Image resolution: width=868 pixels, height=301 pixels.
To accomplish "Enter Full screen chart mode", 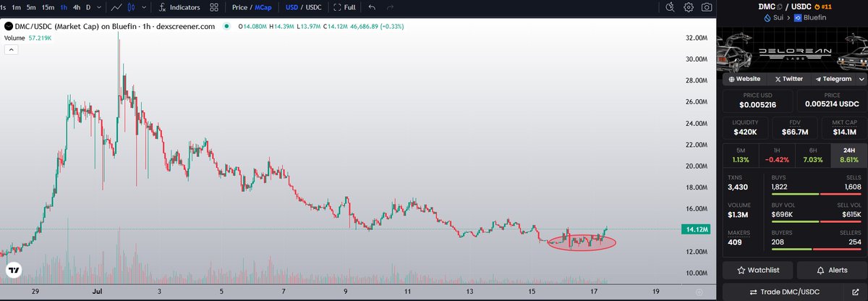I will pos(344,7).
